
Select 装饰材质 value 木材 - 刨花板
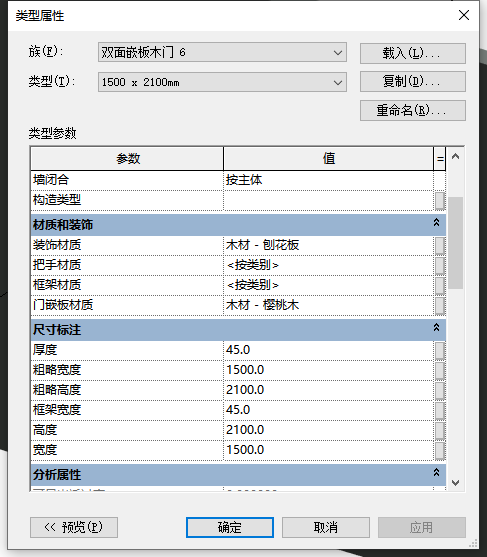[328, 245]
